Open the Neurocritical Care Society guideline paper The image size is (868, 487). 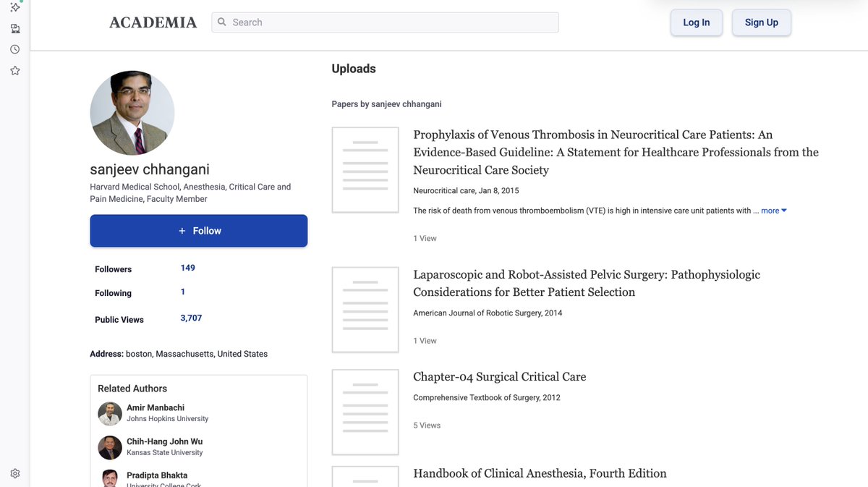[616, 151]
